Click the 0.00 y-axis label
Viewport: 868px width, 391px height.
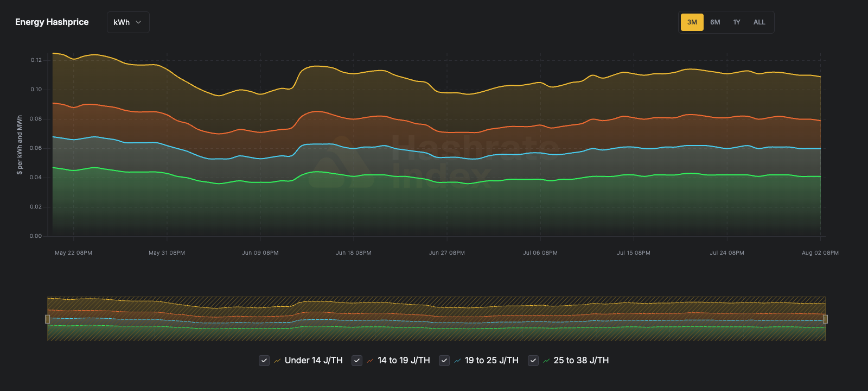36,236
